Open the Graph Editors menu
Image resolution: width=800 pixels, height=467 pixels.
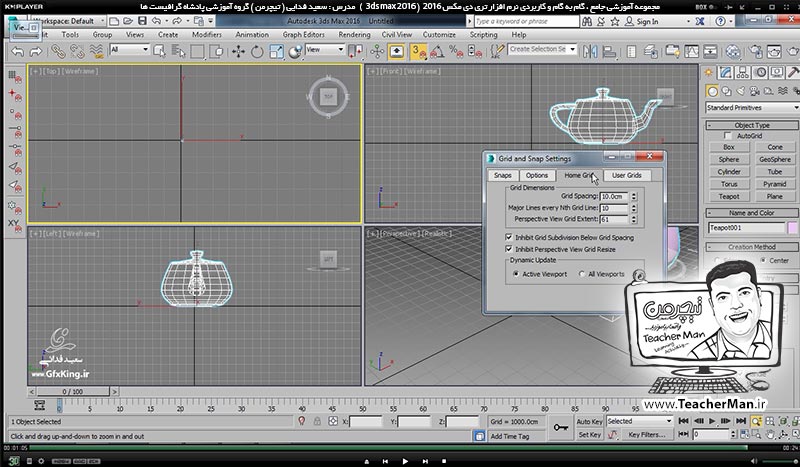point(304,35)
